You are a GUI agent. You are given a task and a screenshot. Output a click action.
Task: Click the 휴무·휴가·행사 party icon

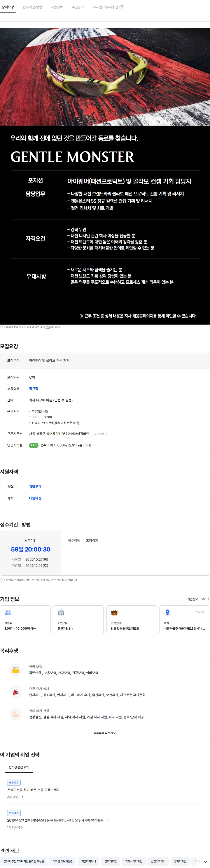pyautogui.click(x=16, y=692)
